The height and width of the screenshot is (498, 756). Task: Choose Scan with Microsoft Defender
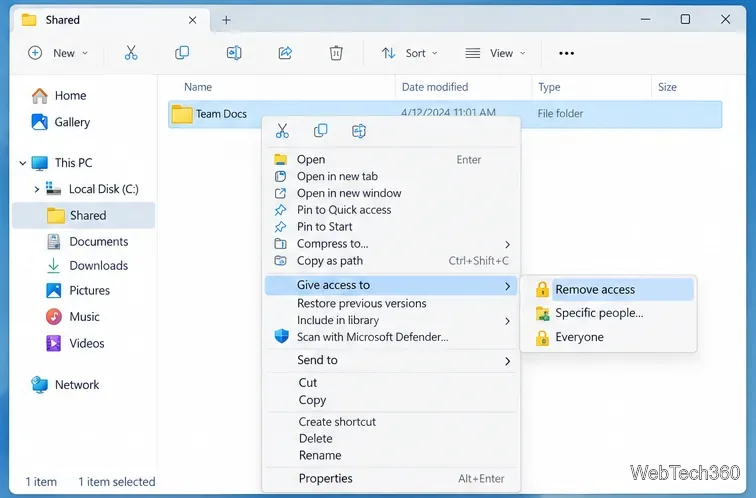point(392,337)
